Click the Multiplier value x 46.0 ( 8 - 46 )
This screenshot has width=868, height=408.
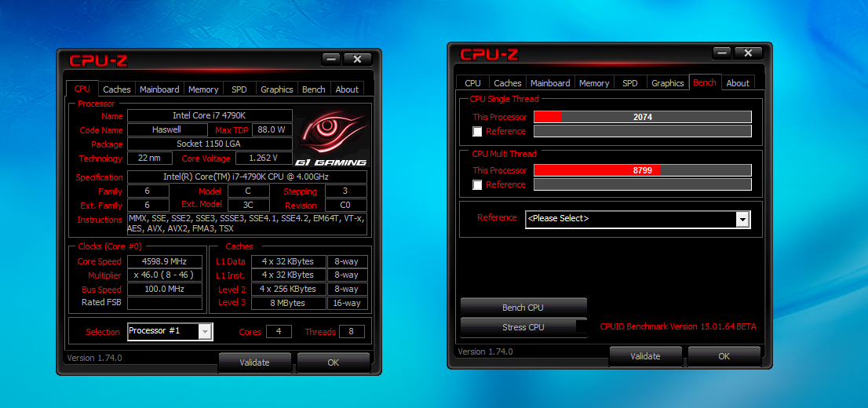pos(165,275)
